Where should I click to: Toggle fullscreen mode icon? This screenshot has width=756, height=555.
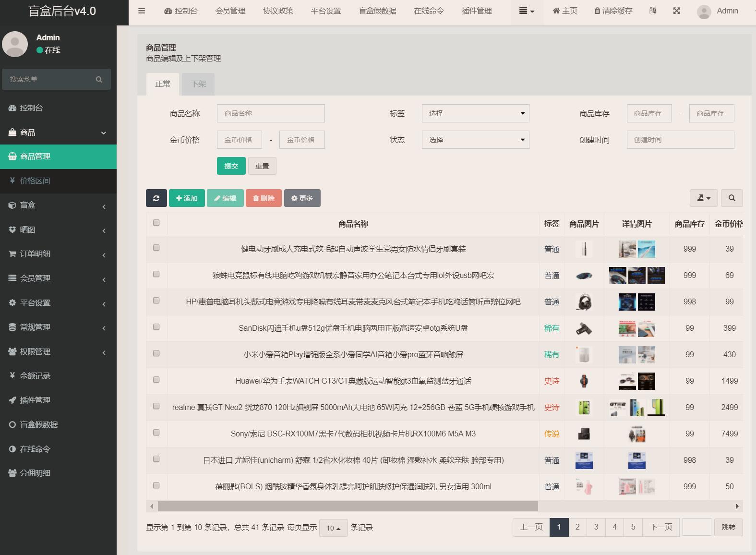click(x=676, y=11)
